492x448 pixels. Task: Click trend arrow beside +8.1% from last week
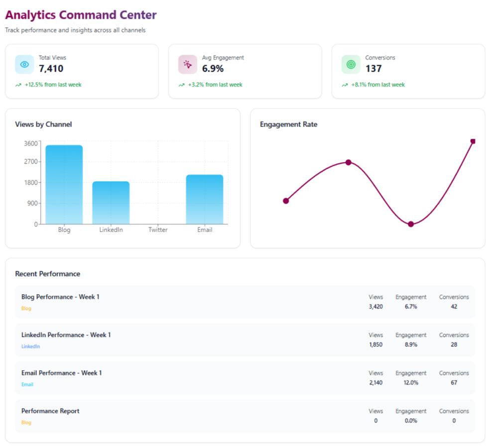pyautogui.click(x=345, y=85)
